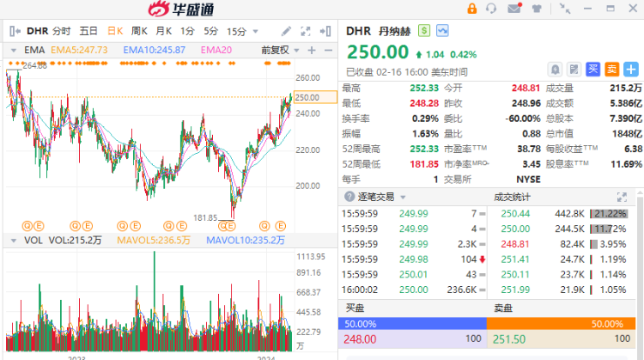This screenshot has height=360, width=644.
Task: Add DHR to watchlist with plus button
Action: (631, 70)
